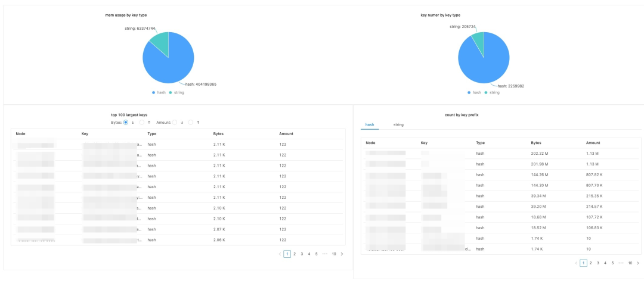Select Amount descending sort radio button
This screenshot has width=644, height=281.
click(175, 122)
